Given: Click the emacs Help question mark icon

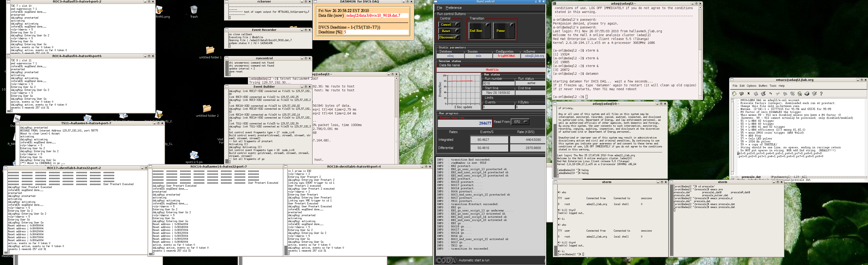Looking at the screenshot, I should pyautogui.click(x=821, y=94).
